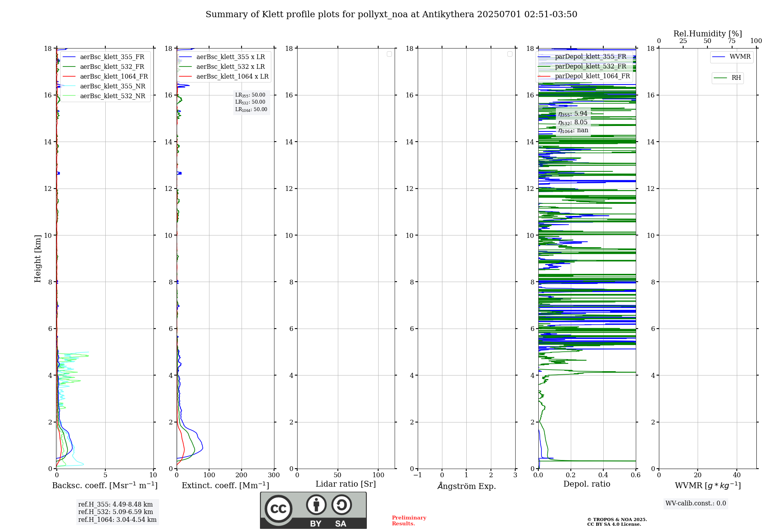The height and width of the screenshot is (532, 783).
Task: Click legend entry parDepol_klett_532_FR
Action: 583,66
